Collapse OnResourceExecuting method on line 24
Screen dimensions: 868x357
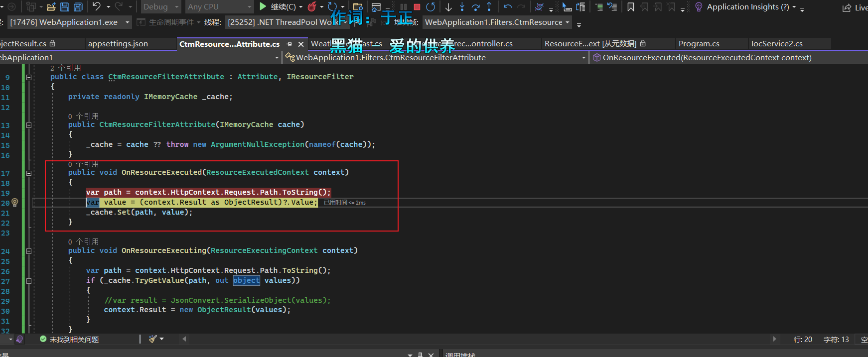coord(29,251)
